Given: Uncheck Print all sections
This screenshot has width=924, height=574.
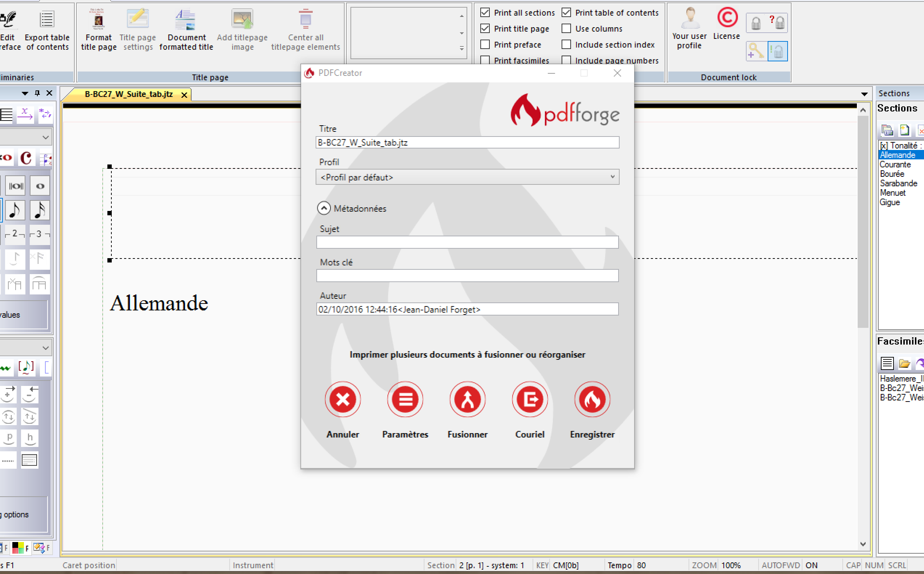Looking at the screenshot, I should (485, 13).
